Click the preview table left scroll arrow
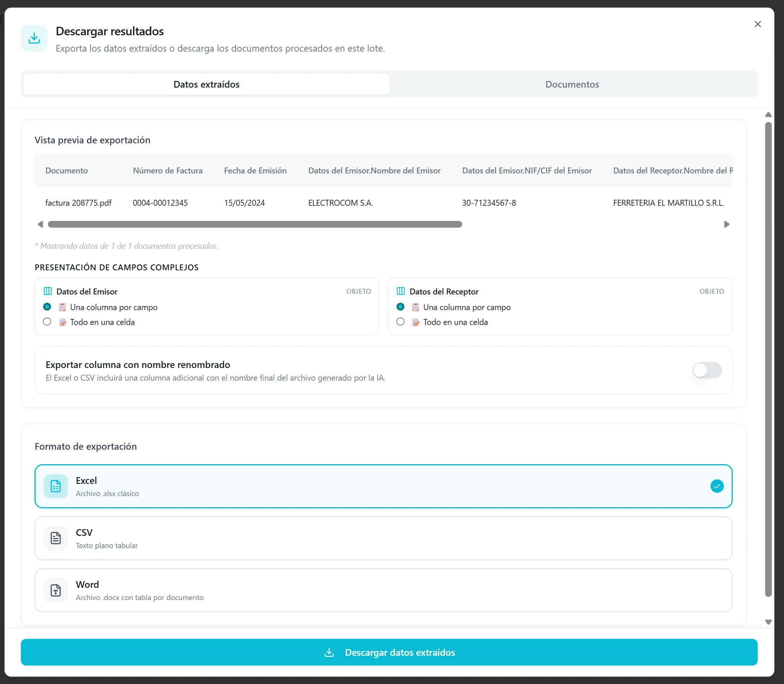The width and height of the screenshot is (784, 684). (x=40, y=224)
